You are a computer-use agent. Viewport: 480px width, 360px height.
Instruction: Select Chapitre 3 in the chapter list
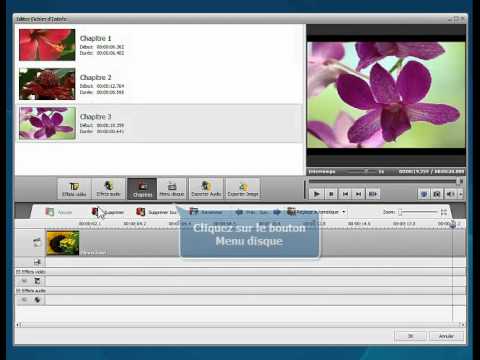point(159,123)
